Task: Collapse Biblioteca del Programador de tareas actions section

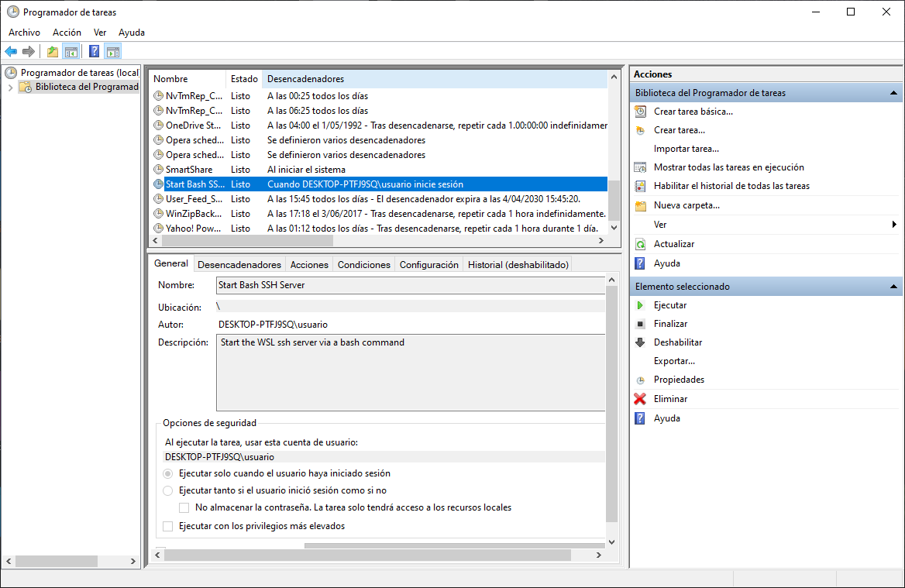Action: click(893, 93)
